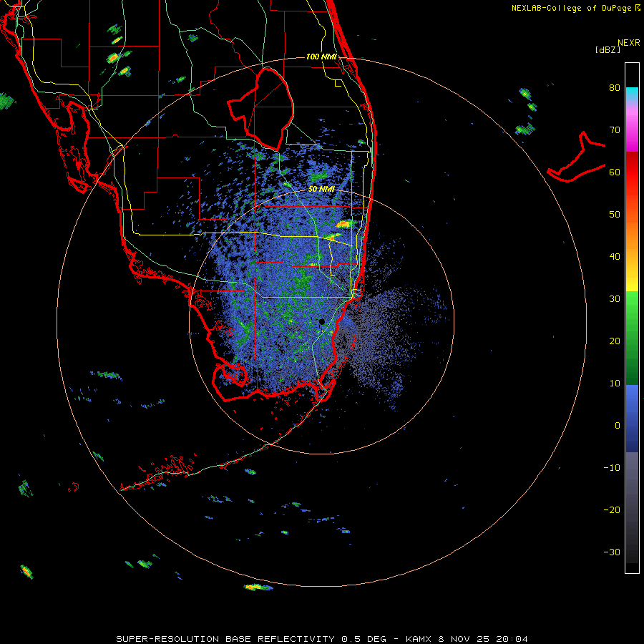
Task: Click the 30 value on the dBZ scale
Action: point(615,299)
